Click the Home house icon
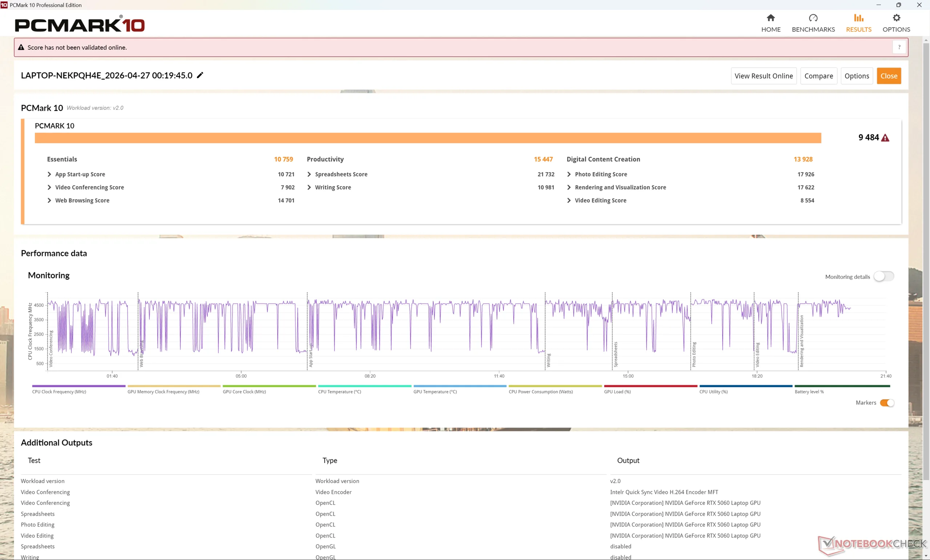Viewport: 930px width, 560px height. [x=771, y=18]
